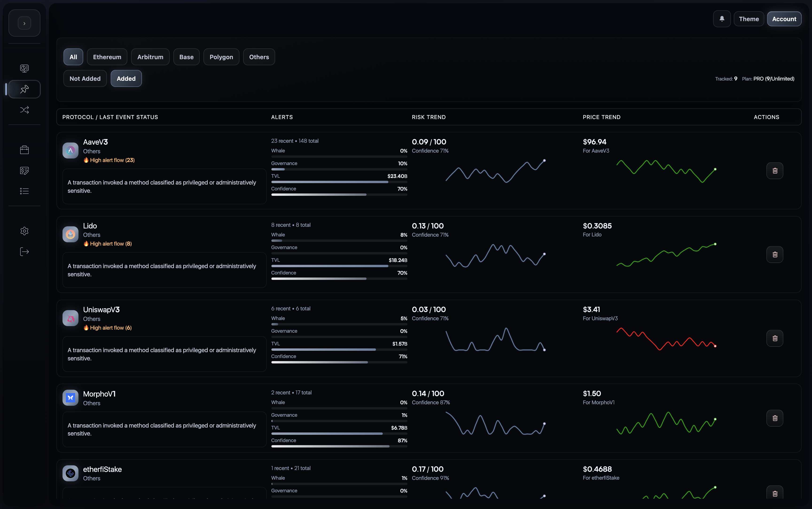This screenshot has height=509, width=812.
Task: Select the All chain filter
Action: (x=73, y=57)
